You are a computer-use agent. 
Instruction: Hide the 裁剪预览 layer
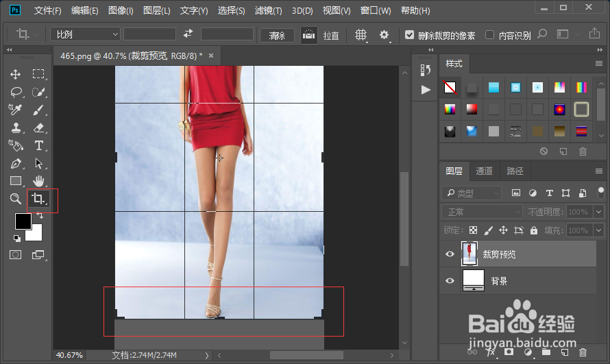click(450, 254)
